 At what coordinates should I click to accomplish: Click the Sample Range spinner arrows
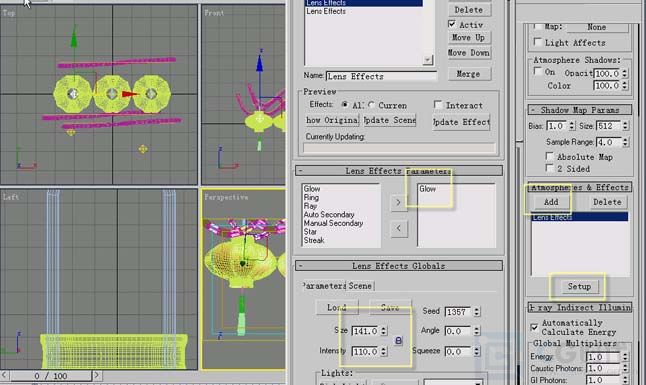point(625,142)
